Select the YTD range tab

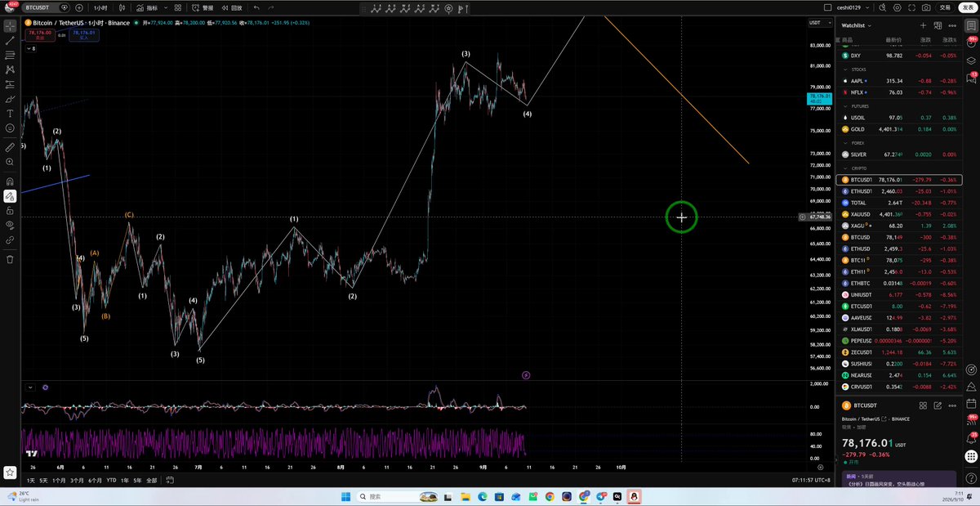tap(111, 480)
